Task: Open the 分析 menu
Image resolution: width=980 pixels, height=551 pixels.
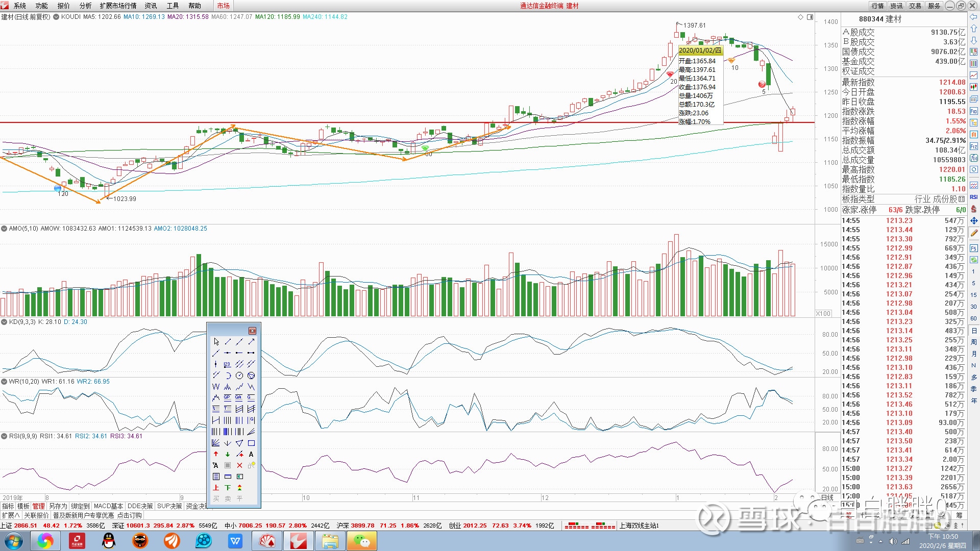Action: 85,6
